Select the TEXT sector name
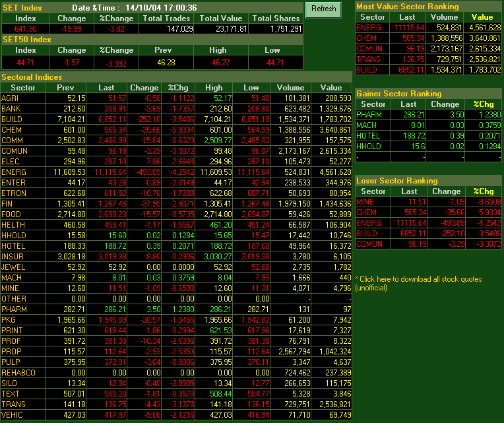This screenshot has height=423, width=504. click(x=11, y=394)
